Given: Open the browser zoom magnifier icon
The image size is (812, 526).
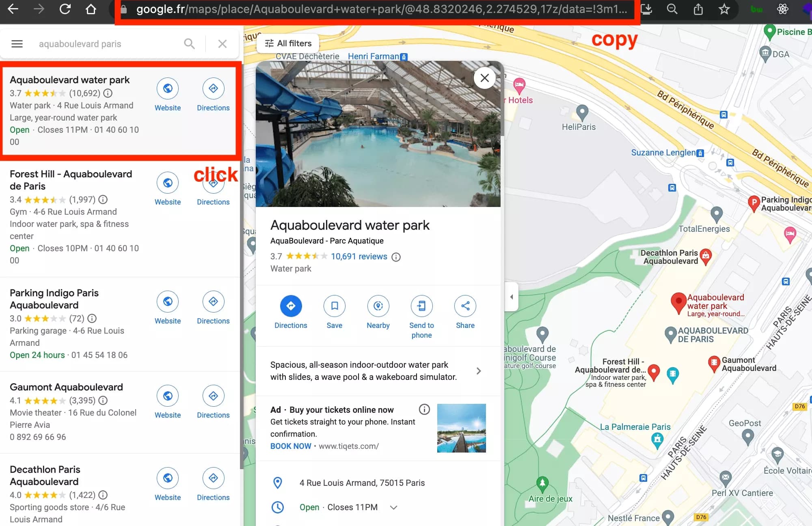Looking at the screenshot, I should [672, 9].
